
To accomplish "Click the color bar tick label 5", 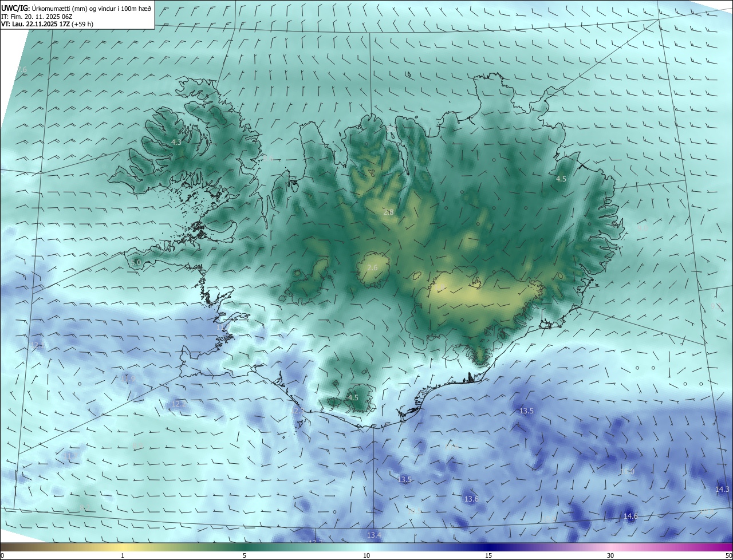I will [245, 555].
